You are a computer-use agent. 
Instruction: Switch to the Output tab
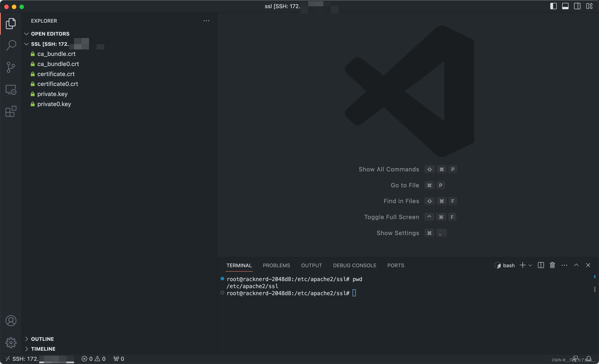click(x=311, y=265)
